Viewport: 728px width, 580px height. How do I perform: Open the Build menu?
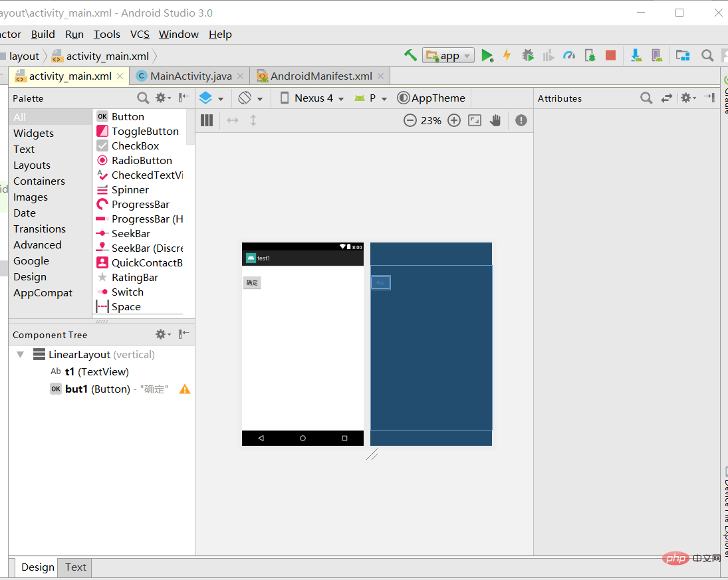tap(43, 34)
